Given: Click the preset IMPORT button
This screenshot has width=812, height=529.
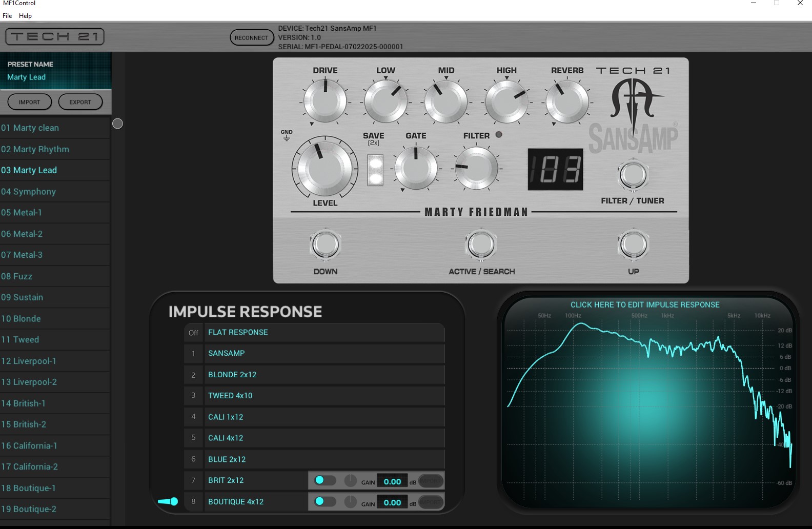Looking at the screenshot, I should point(30,102).
